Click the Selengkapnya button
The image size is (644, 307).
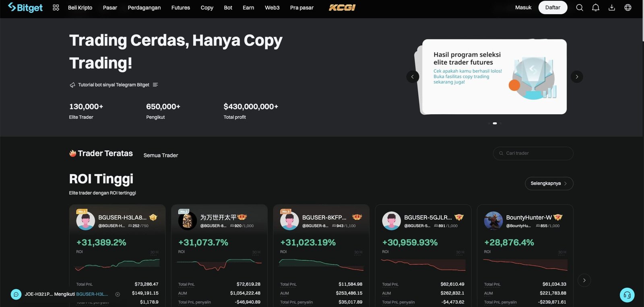point(549,183)
